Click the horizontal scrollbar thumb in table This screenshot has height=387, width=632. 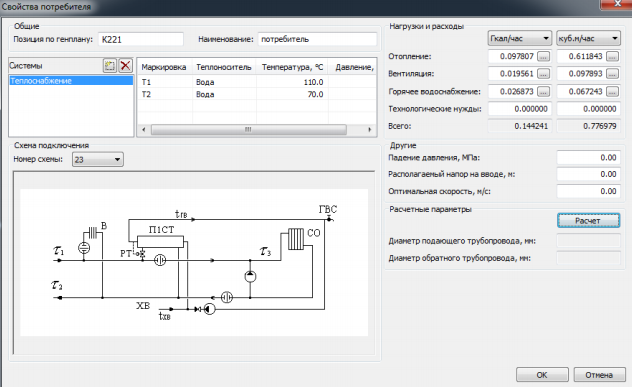point(249,129)
